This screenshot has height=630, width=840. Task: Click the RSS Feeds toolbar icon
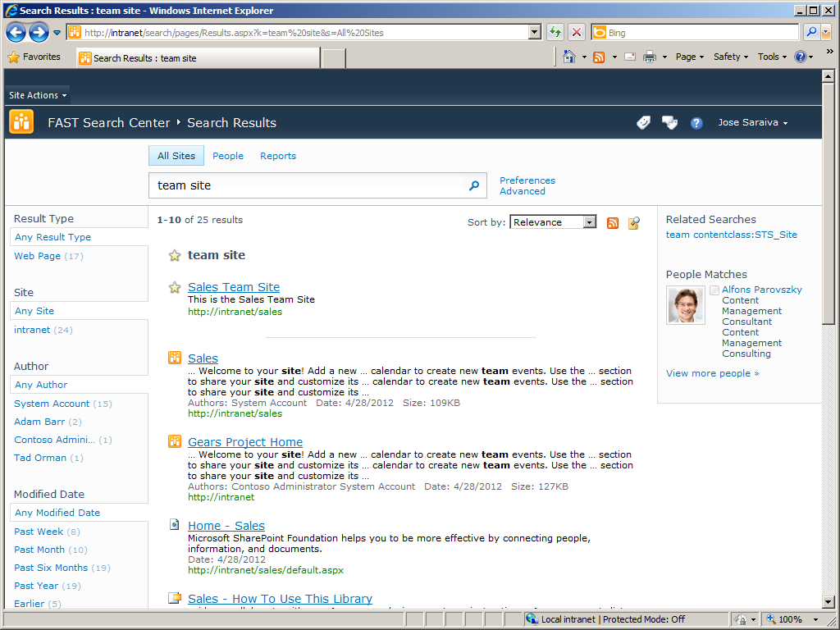(599, 57)
